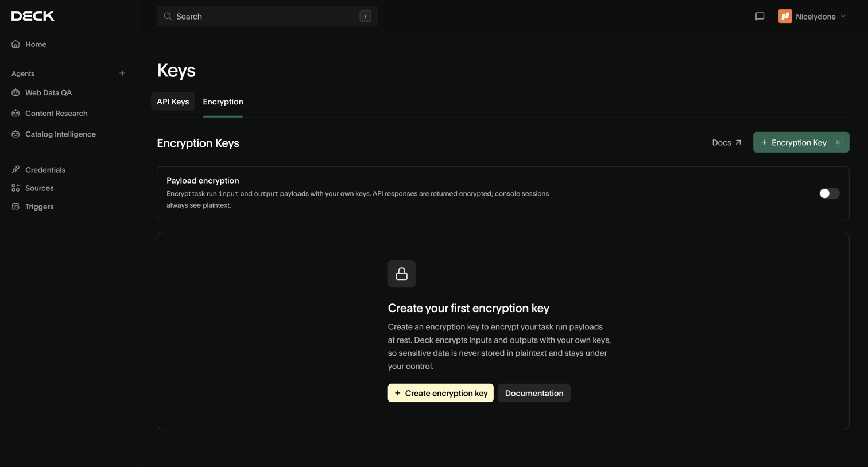Click the slash shortcut badge in search

point(365,16)
